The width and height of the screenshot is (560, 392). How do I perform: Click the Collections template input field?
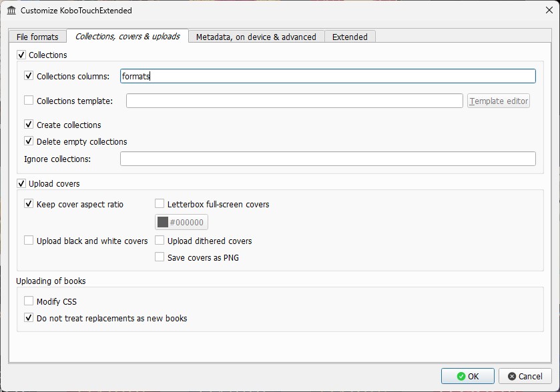click(x=294, y=101)
